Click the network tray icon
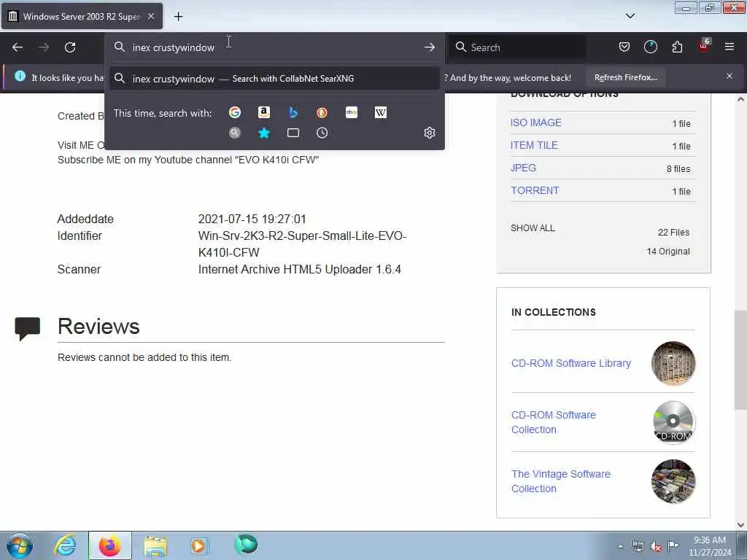This screenshot has width=747, height=560. (638, 547)
